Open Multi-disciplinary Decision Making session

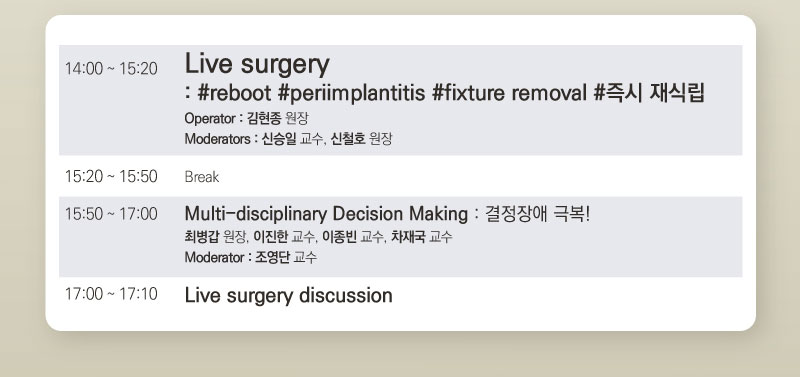point(326,214)
